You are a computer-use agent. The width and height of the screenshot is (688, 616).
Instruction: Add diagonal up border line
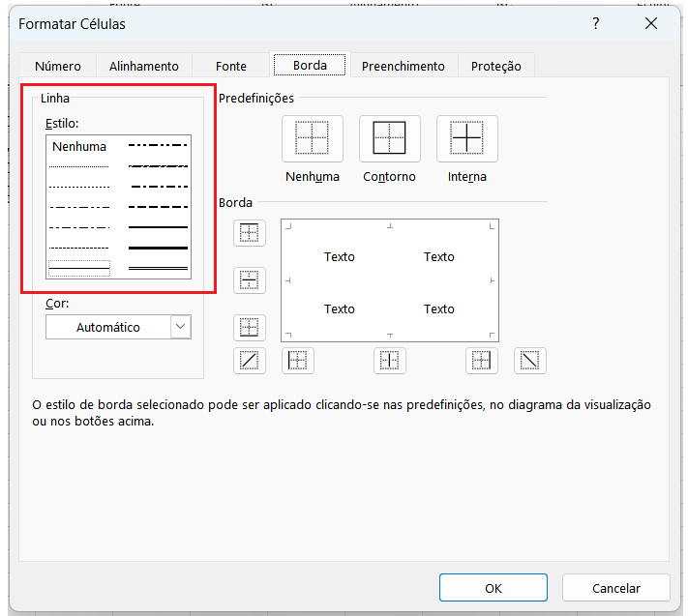tap(250, 361)
